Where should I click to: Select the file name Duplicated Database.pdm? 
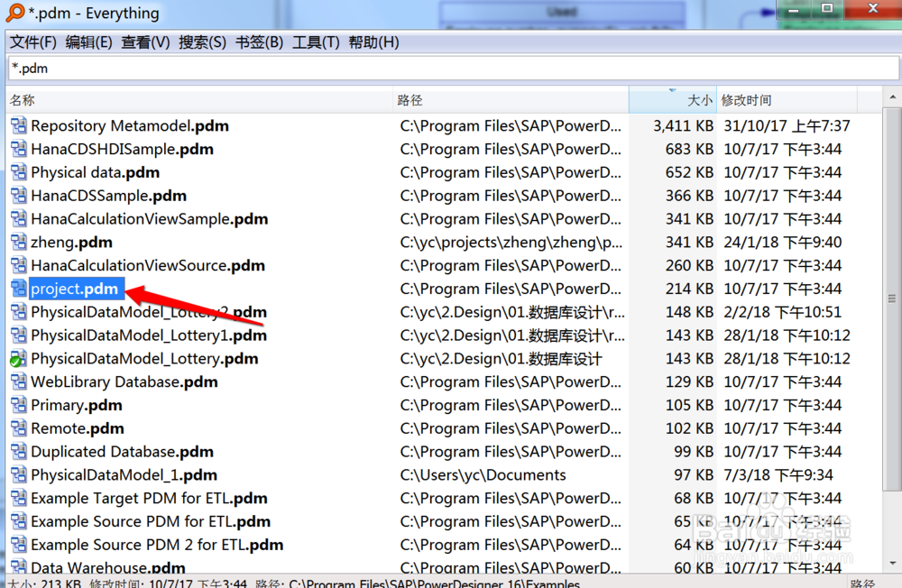(122, 452)
